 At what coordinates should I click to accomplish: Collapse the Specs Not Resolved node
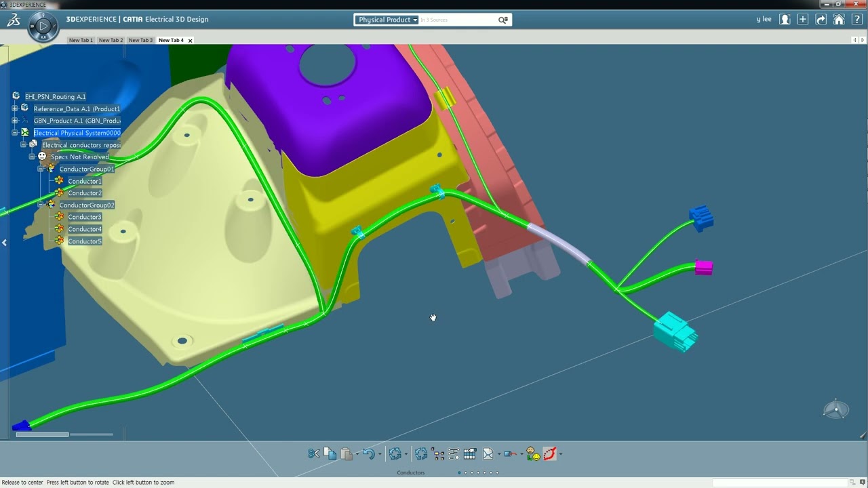(32, 157)
